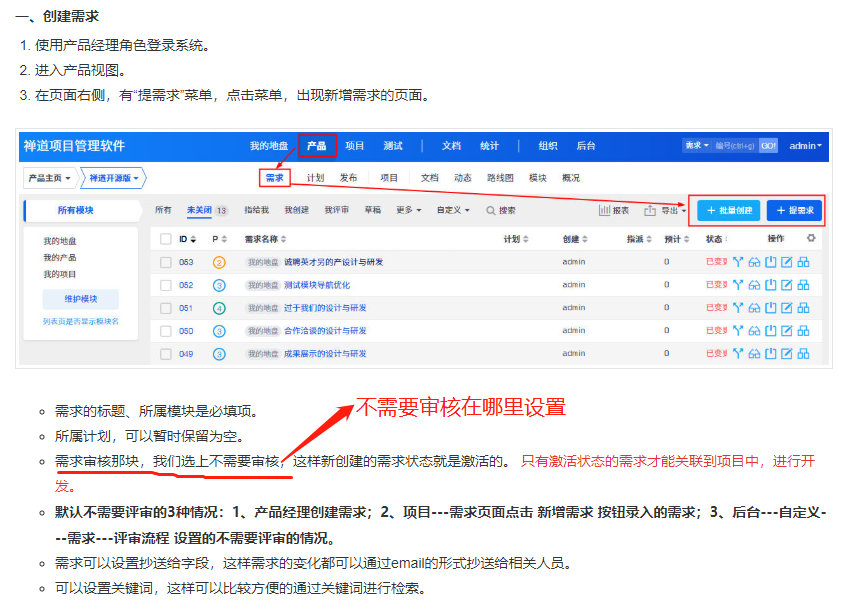This screenshot has width=846, height=610.
Task: Click the ID search input field
Action: coord(735,146)
